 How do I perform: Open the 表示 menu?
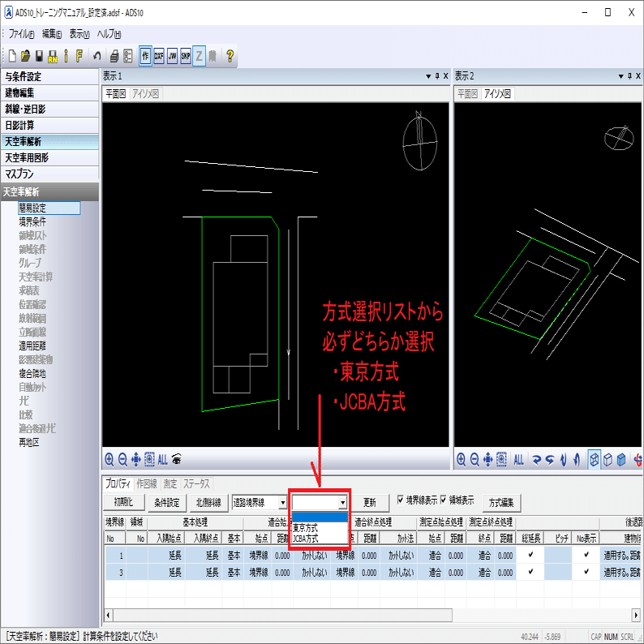(x=79, y=34)
